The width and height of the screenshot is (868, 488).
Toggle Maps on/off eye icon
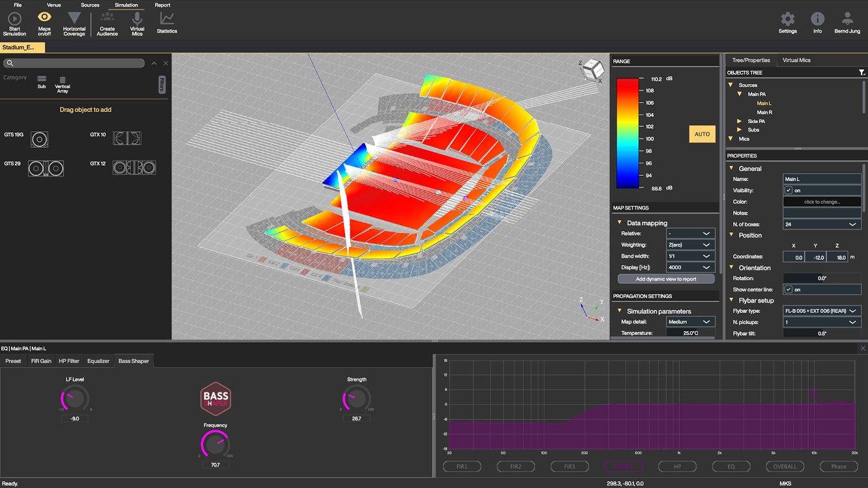tap(44, 18)
